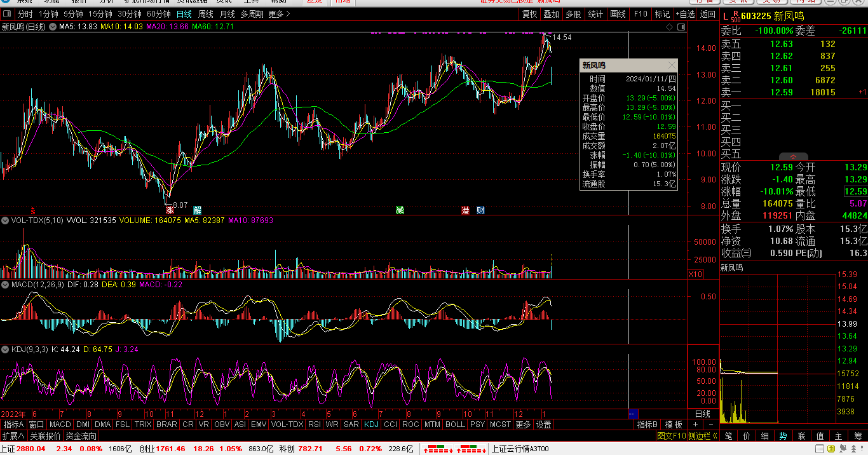Open the 多周期 multi-period view
The height and width of the screenshot is (455, 868).
[x=252, y=14]
